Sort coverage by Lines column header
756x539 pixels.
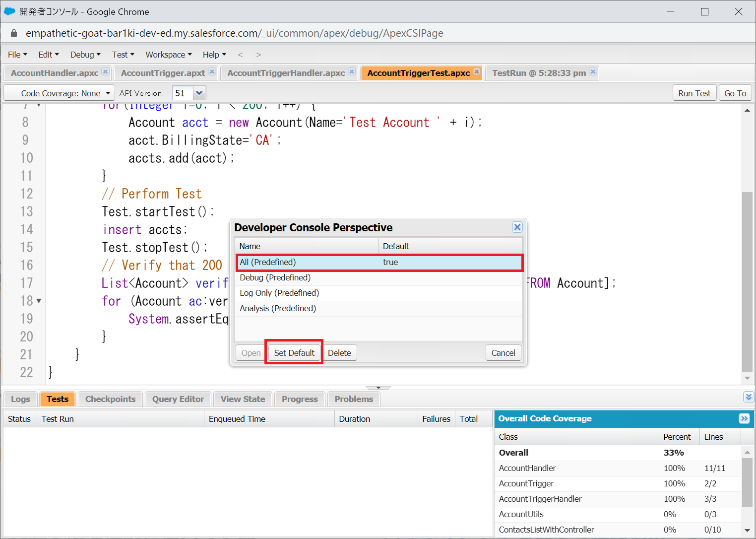coord(720,437)
